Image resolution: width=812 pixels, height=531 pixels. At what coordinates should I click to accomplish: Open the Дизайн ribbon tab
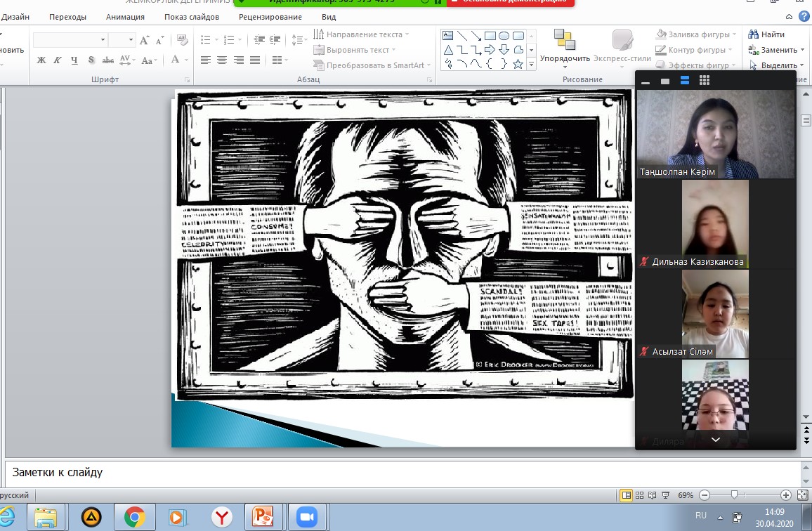pyautogui.click(x=15, y=17)
